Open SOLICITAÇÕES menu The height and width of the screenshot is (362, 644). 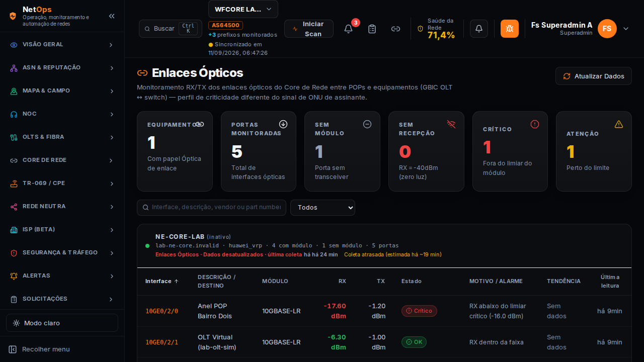tap(62, 299)
